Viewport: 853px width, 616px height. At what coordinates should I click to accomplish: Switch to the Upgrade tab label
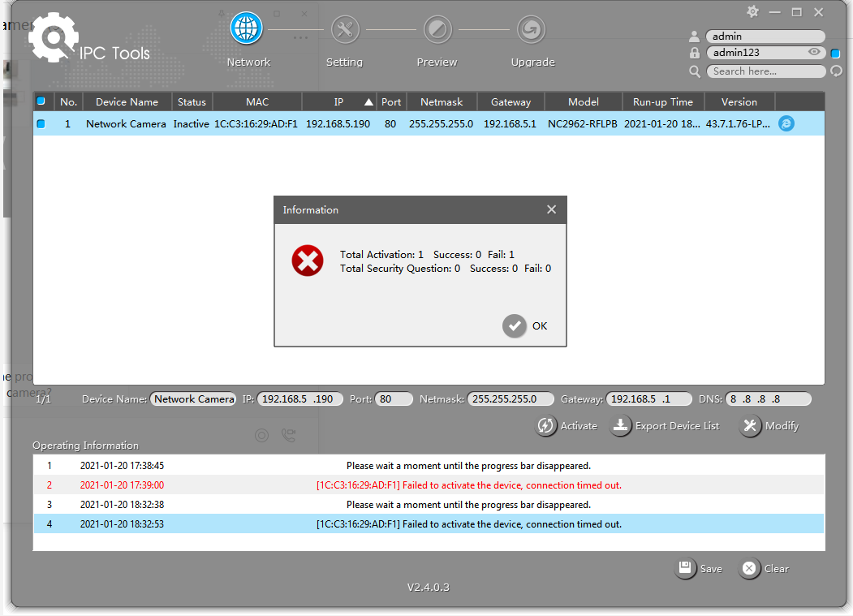(532, 62)
